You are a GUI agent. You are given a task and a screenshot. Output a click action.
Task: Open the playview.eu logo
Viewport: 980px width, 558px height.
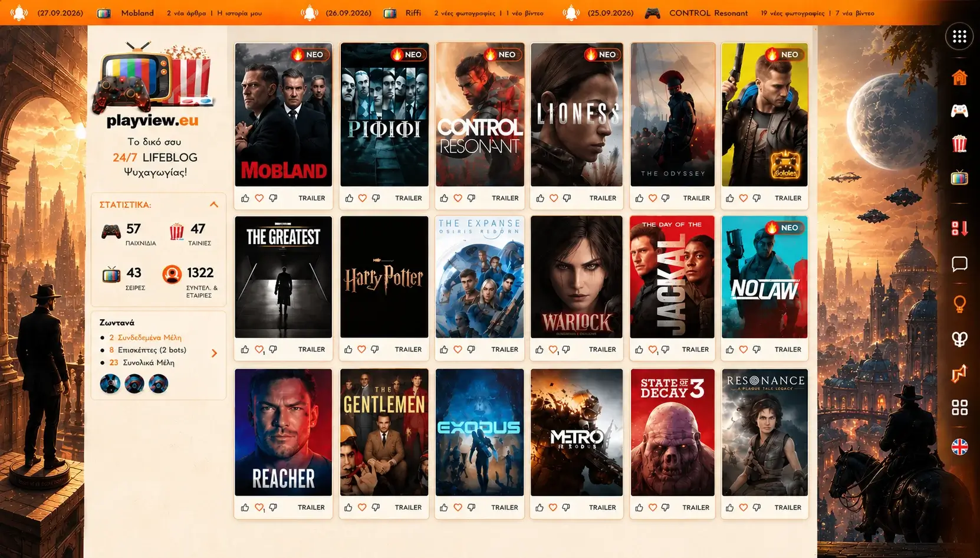(x=153, y=84)
